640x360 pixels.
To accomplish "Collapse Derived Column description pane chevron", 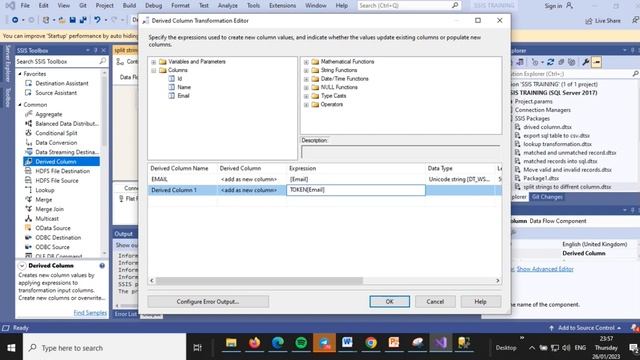I will 22,266.
